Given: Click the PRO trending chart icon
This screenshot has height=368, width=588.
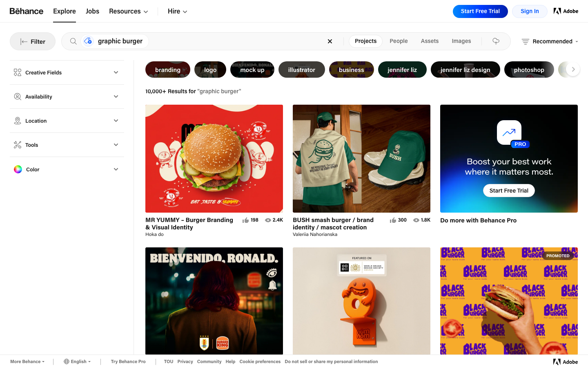Looking at the screenshot, I should 509,132.
